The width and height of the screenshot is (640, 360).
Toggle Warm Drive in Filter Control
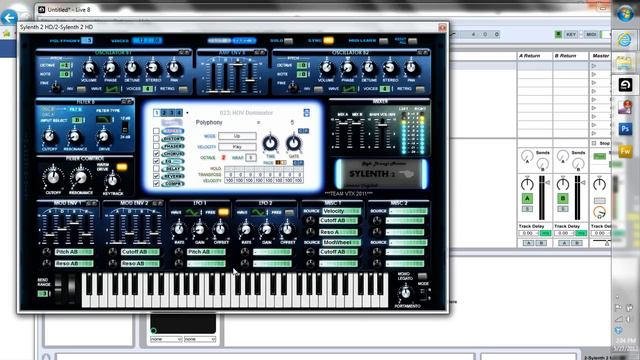tap(122, 167)
